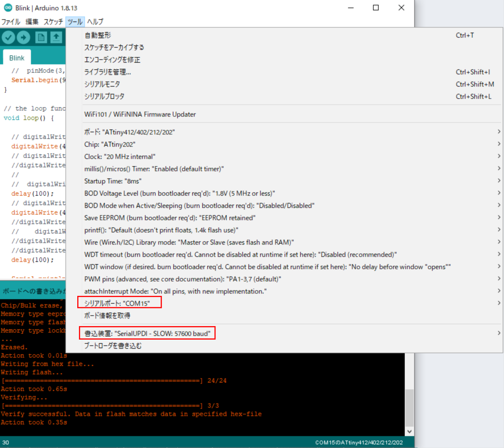Click the console vertical scrollbar thumb

[x=409, y=408]
